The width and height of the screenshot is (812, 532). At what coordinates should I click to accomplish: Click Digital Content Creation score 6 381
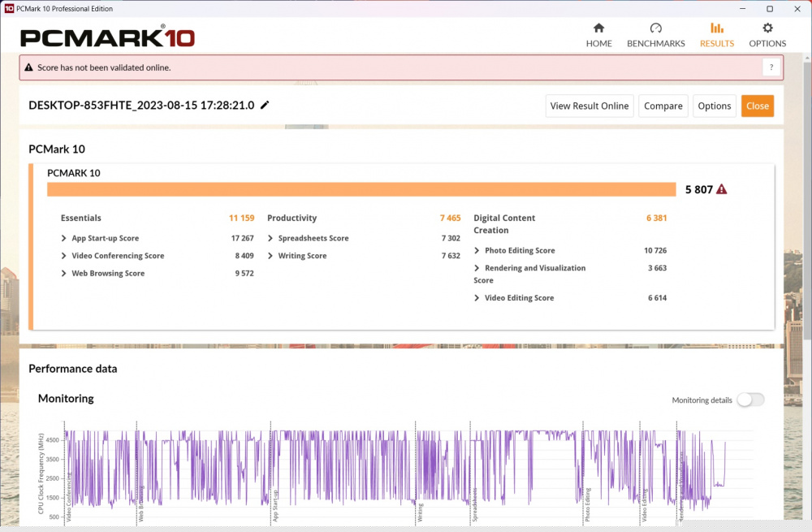[656, 218]
